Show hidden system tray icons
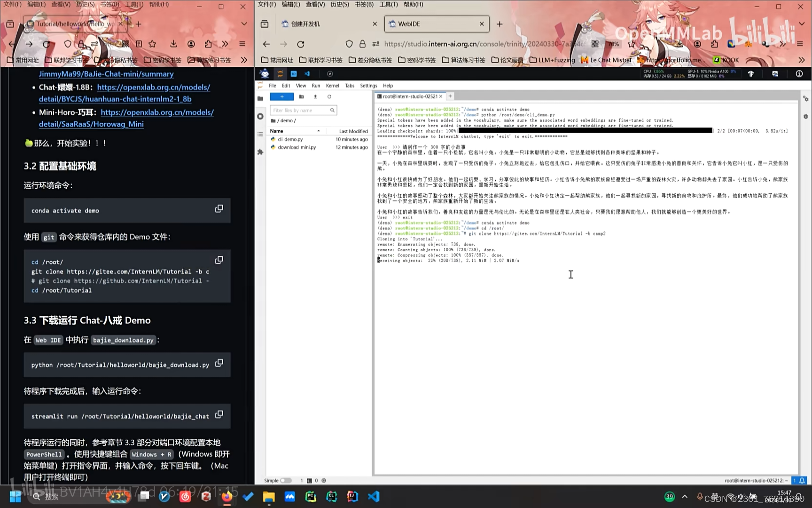812x508 pixels. (x=685, y=496)
